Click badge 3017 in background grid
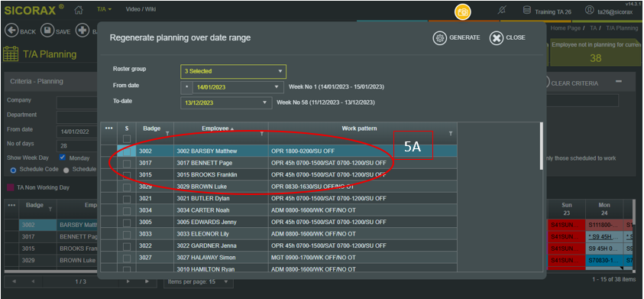This screenshot has height=299, width=644. tap(37, 237)
